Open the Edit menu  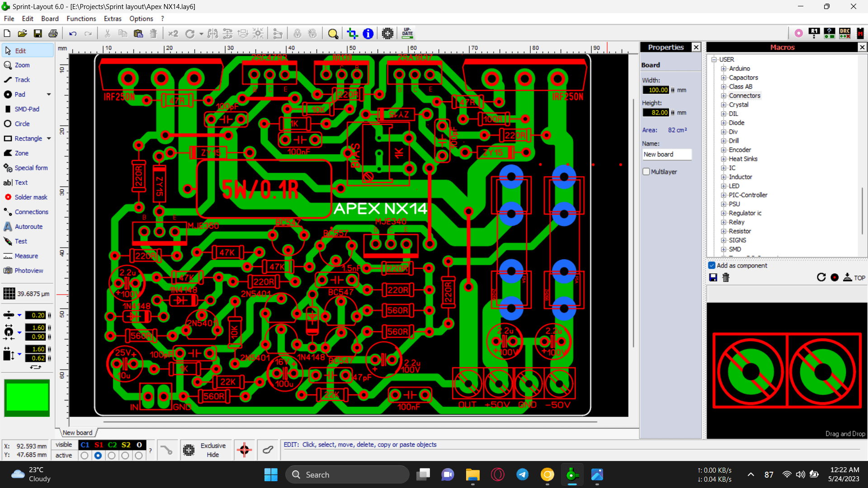click(x=28, y=19)
